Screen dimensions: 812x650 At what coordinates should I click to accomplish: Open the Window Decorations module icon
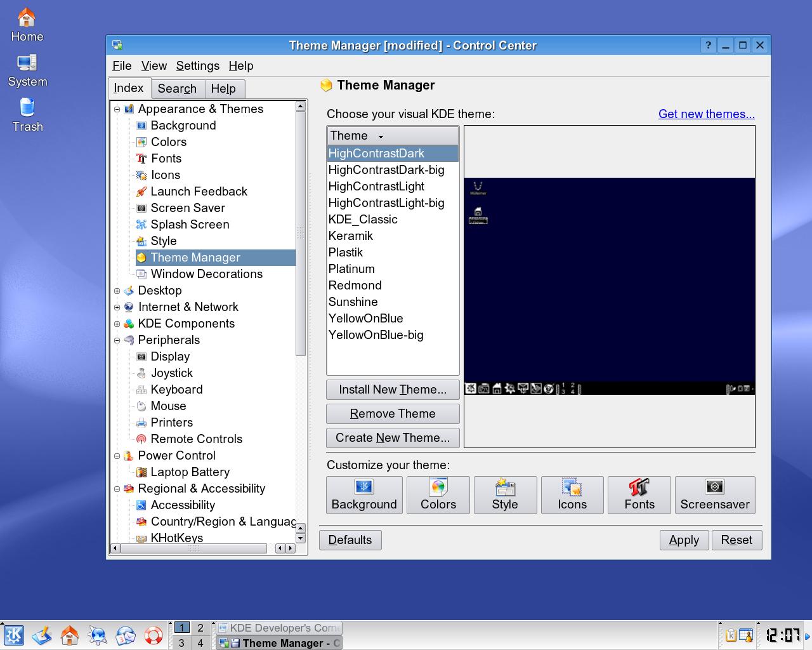point(141,274)
